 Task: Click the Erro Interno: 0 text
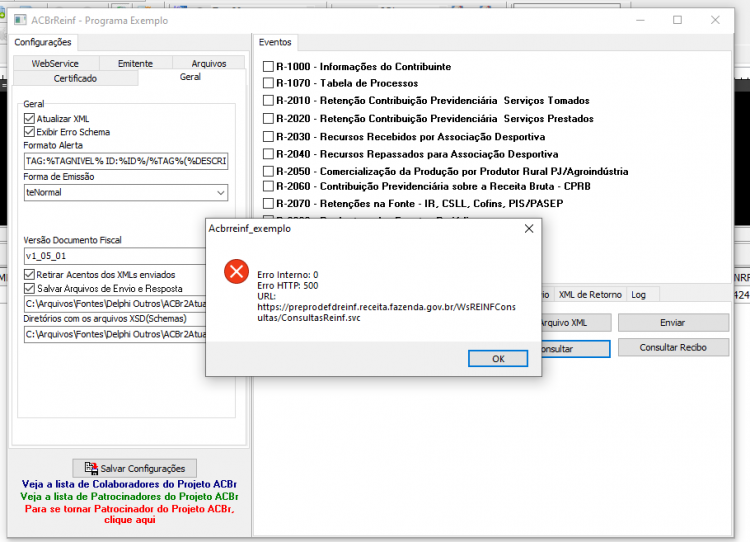pyautogui.click(x=287, y=275)
